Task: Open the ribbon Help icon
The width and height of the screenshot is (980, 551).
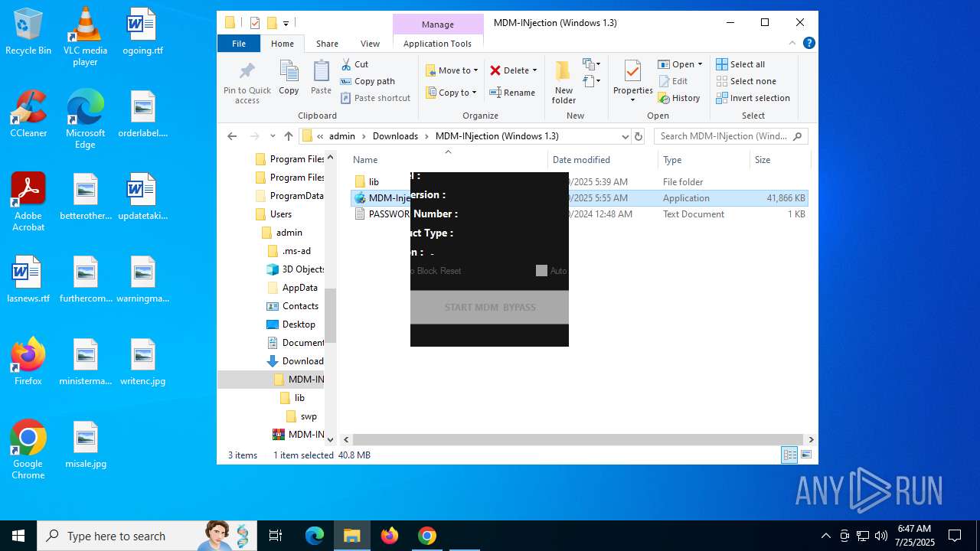Action: (808, 43)
